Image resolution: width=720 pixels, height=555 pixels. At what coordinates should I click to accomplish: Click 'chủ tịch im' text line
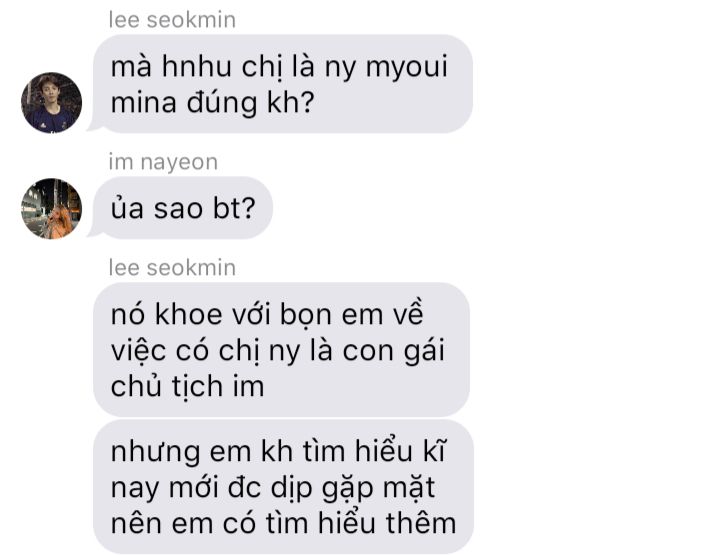click(187, 387)
